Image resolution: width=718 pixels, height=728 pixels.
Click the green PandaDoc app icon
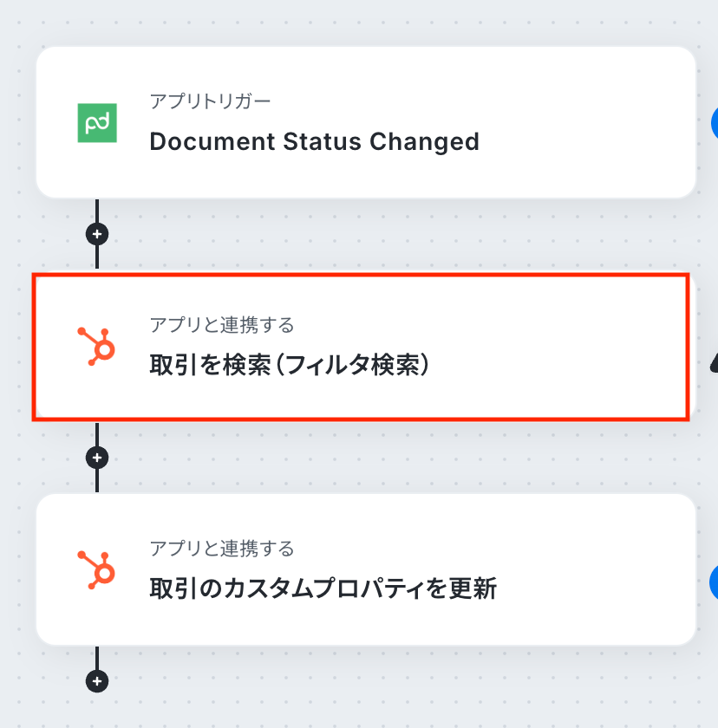coord(97,123)
